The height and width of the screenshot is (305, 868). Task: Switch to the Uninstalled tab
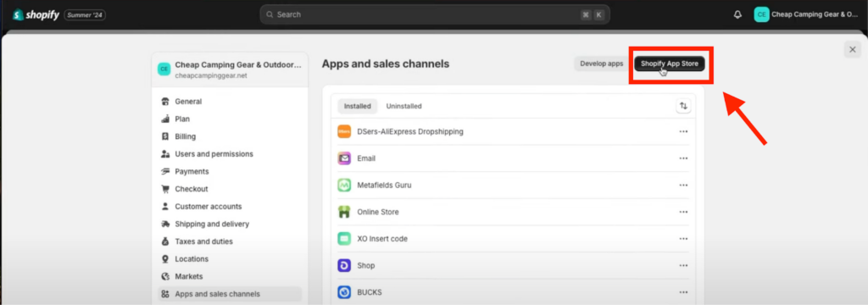click(403, 106)
